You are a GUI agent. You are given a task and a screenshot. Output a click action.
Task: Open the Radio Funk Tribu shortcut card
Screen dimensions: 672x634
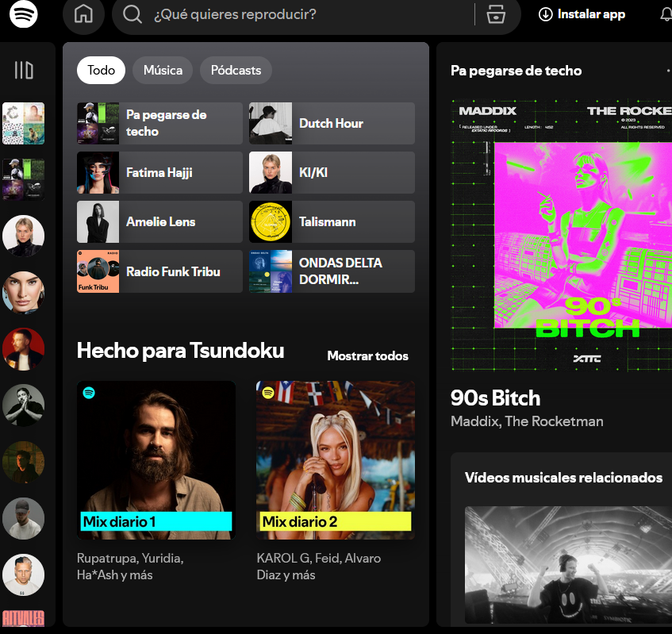(159, 272)
